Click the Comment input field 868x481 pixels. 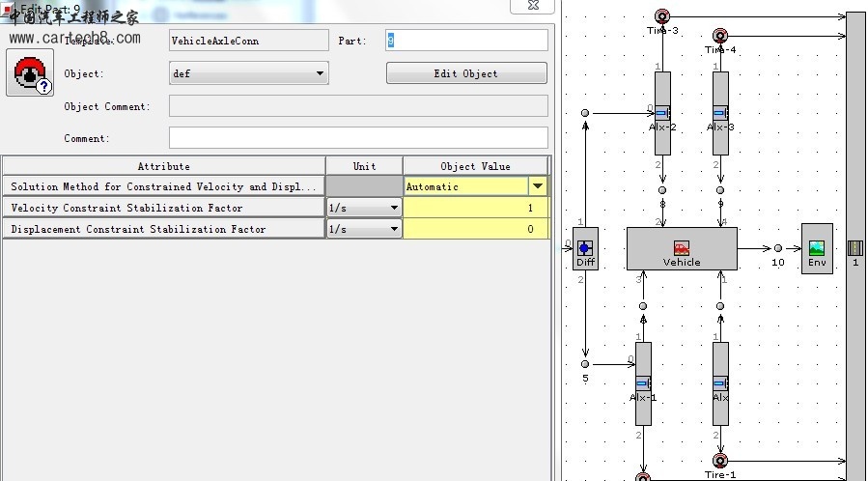point(358,138)
